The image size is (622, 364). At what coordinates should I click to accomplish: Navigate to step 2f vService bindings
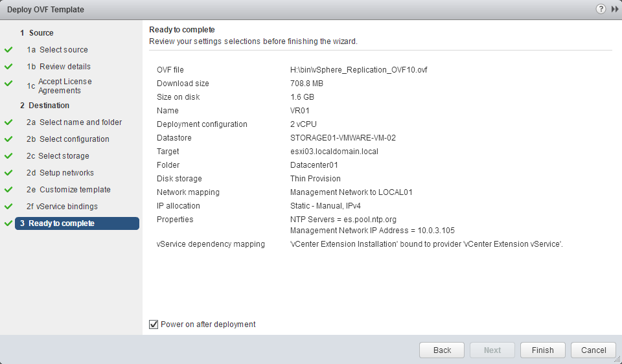point(68,207)
